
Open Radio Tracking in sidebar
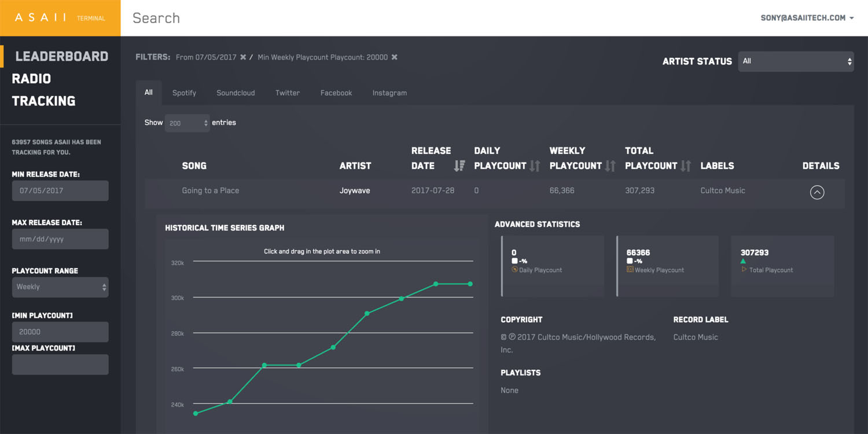click(31, 79)
